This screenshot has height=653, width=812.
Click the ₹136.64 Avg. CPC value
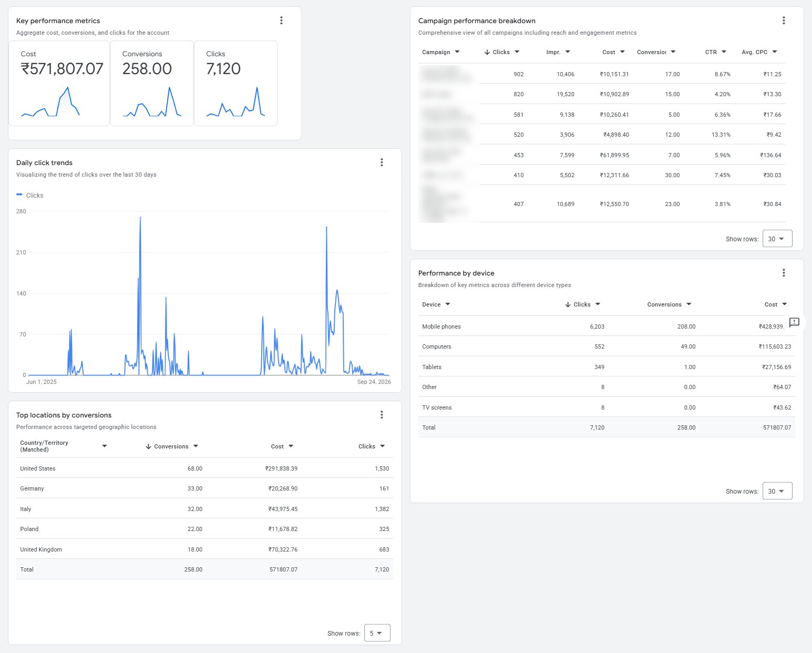770,155
